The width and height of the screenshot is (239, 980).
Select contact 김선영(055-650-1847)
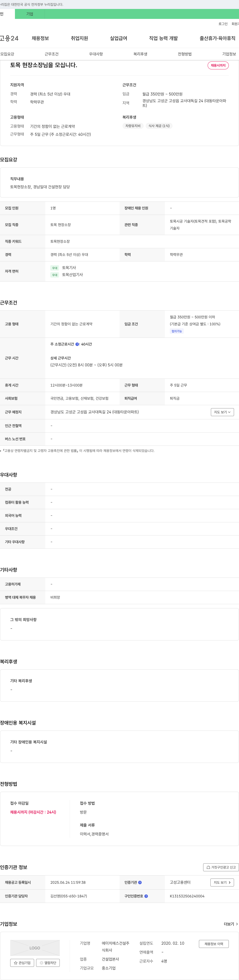[x=68, y=896]
